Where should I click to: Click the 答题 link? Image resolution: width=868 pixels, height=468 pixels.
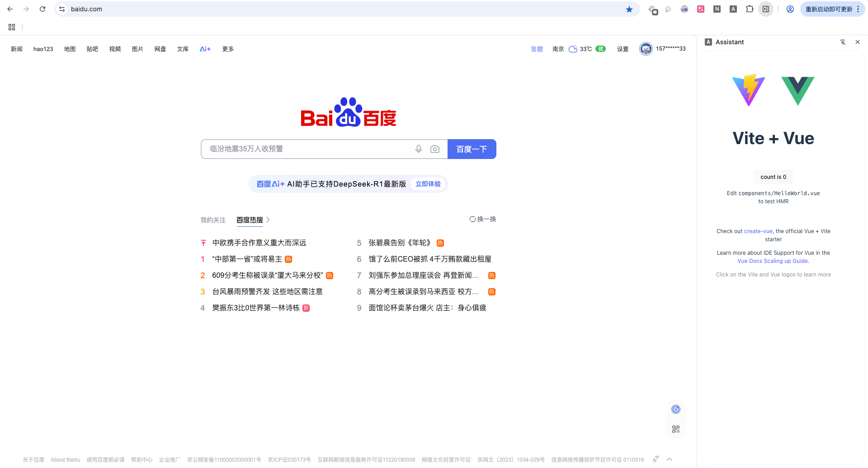pos(537,49)
